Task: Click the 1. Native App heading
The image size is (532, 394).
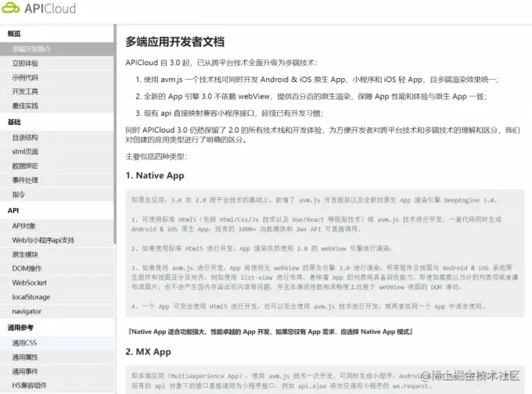Action: tap(155, 175)
